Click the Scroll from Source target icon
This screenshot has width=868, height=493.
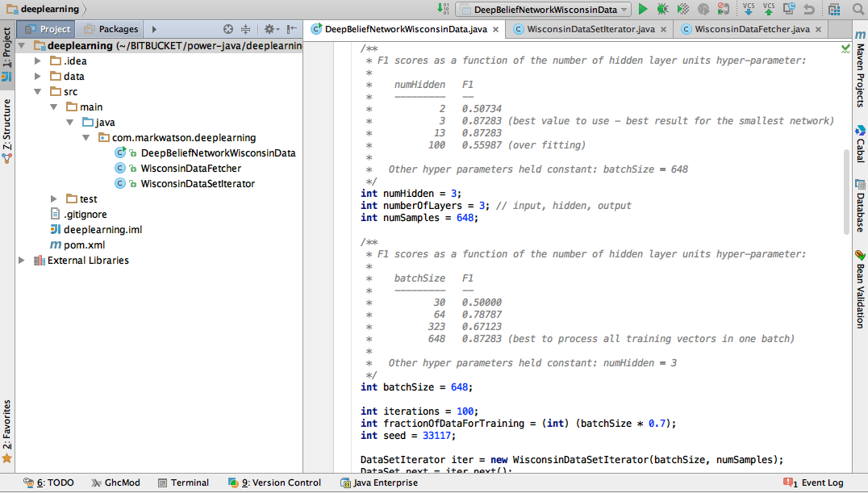(227, 27)
